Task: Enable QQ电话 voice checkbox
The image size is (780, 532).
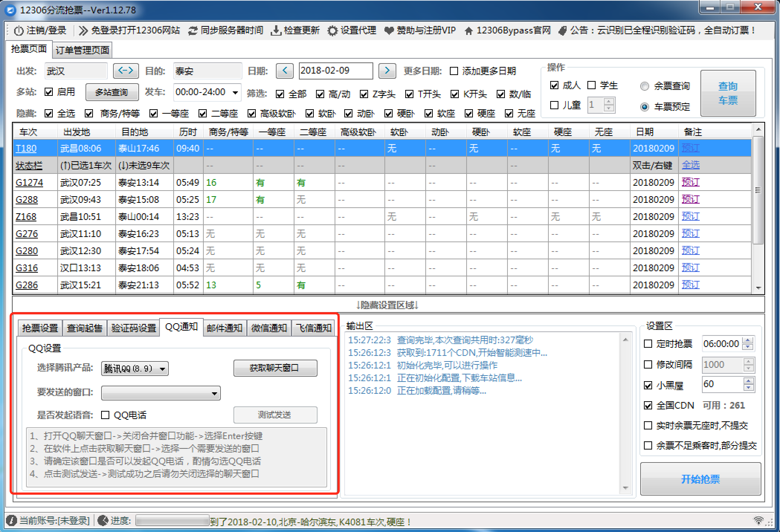Action: click(x=105, y=415)
